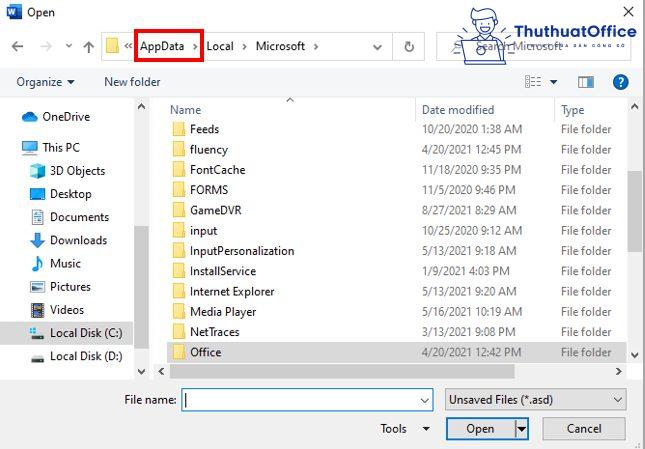
Task: Open the view options dropdown arrow
Action: coord(554,82)
